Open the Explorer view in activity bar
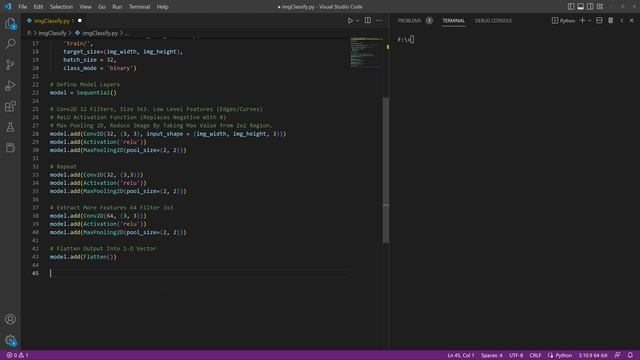 click(10, 24)
